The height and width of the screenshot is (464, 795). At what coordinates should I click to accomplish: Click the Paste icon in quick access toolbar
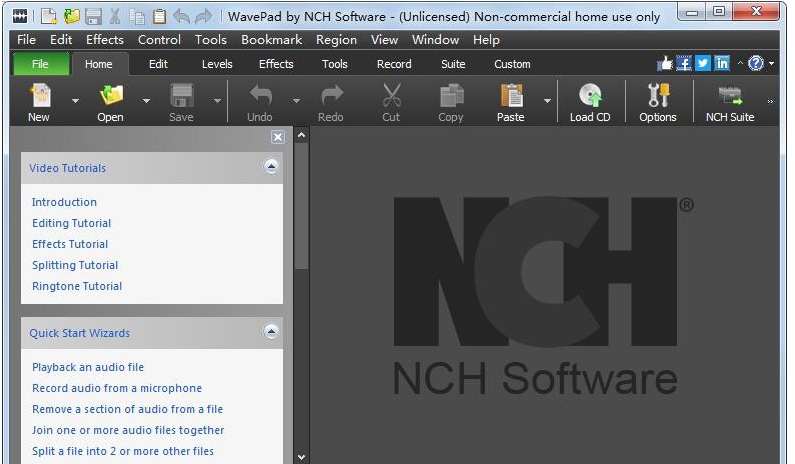pyautogui.click(x=159, y=16)
